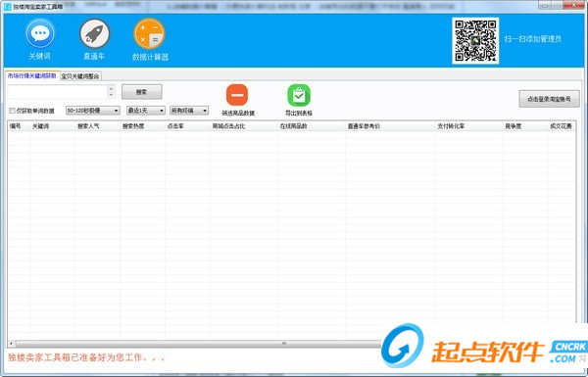Sort by 在线商品数 column header
Viewport: 588px width, 377px height.
coord(311,126)
